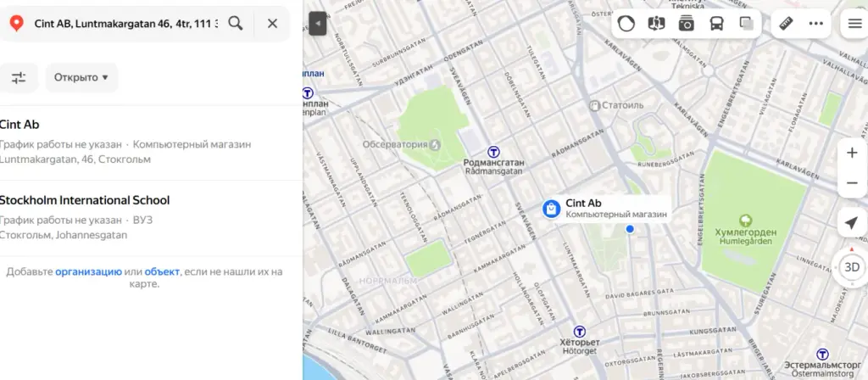Click the Хёторьет metro station icon
The width and height of the screenshot is (868, 380).
coord(580,332)
